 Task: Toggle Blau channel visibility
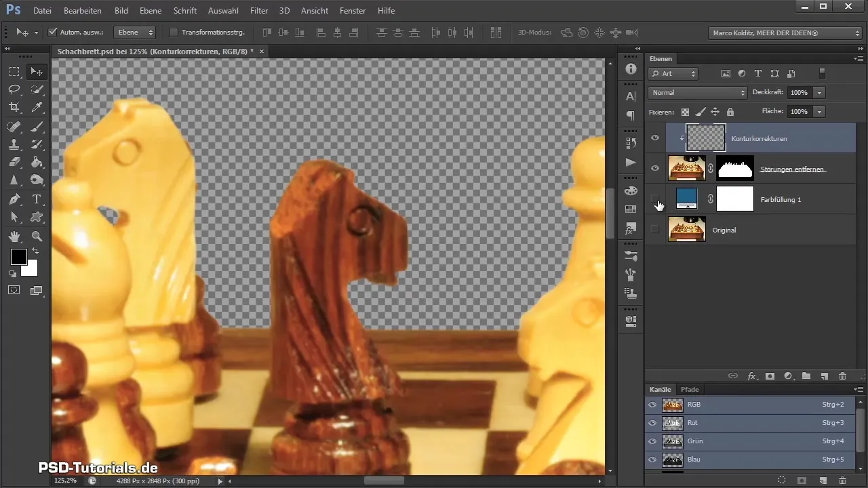pyautogui.click(x=652, y=460)
